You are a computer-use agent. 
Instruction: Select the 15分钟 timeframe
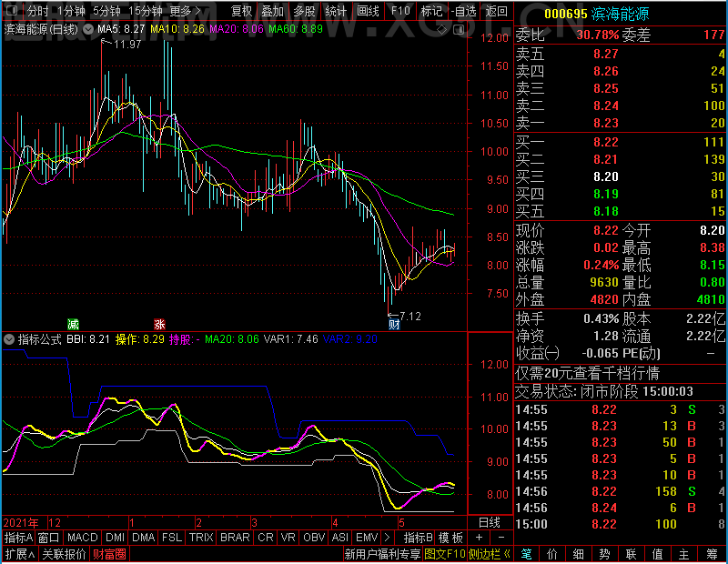click(x=146, y=11)
